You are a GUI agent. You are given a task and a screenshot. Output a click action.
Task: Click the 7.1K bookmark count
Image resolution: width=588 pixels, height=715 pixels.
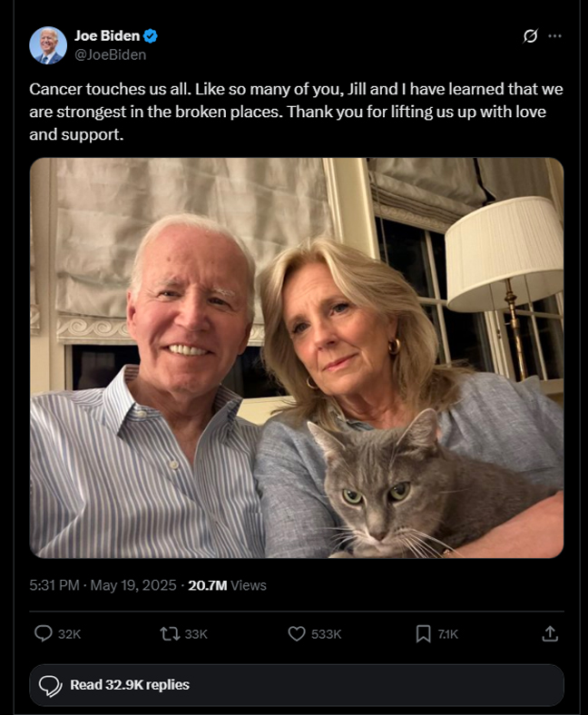448,634
